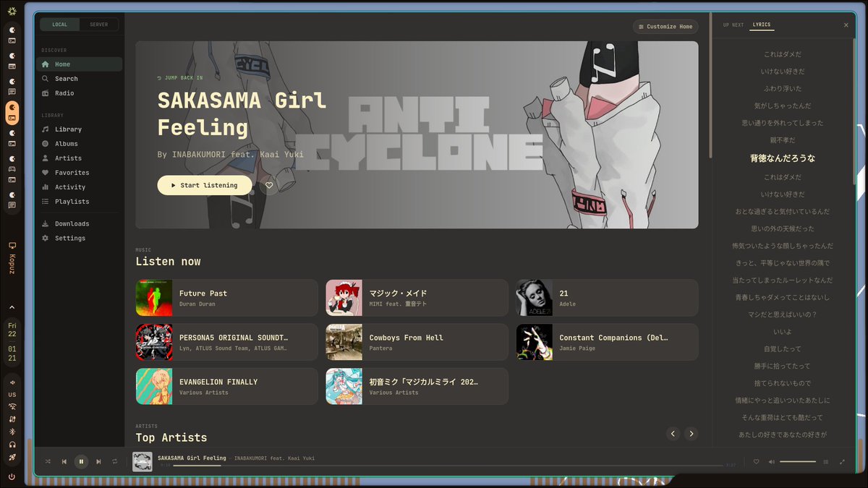This screenshot has height=488, width=868.
Task: Open the 初音ミク マジカルミライ album card
Action: 417,386
